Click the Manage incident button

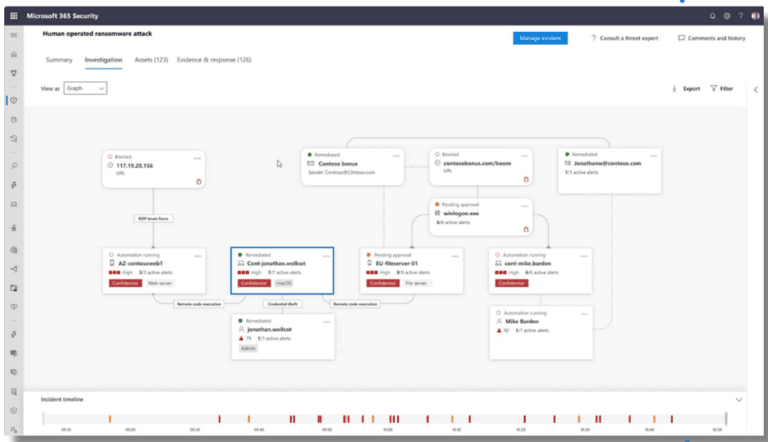click(540, 38)
